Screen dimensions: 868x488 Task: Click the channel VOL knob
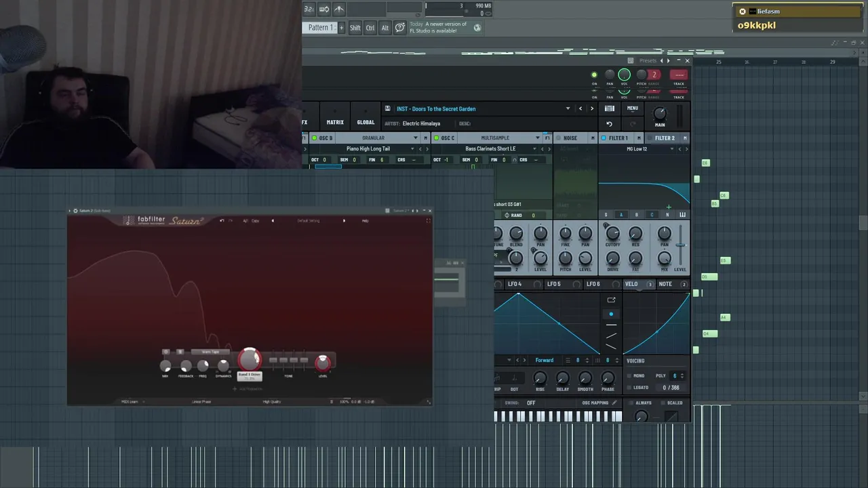click(x=625, y=75)
